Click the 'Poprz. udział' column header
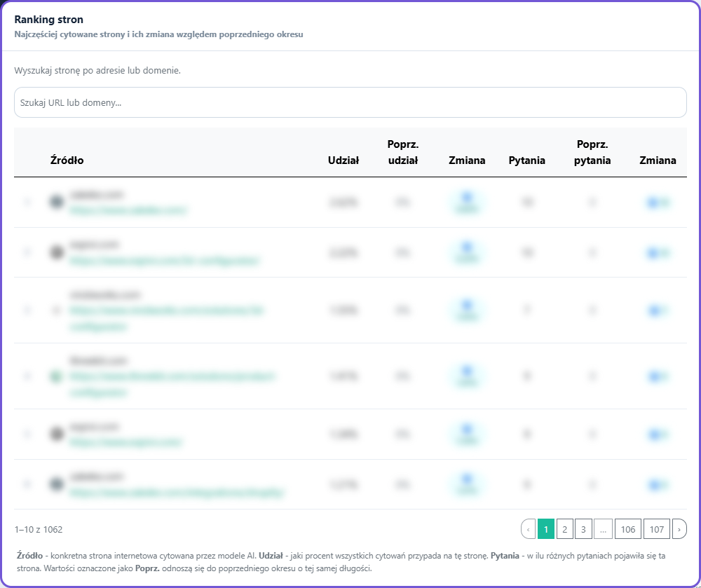The image size is (701, 588). click(403, 152)
